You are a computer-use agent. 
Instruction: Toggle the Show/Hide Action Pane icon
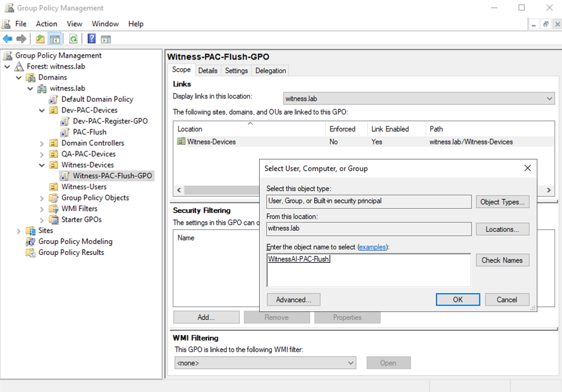point(106,39)
